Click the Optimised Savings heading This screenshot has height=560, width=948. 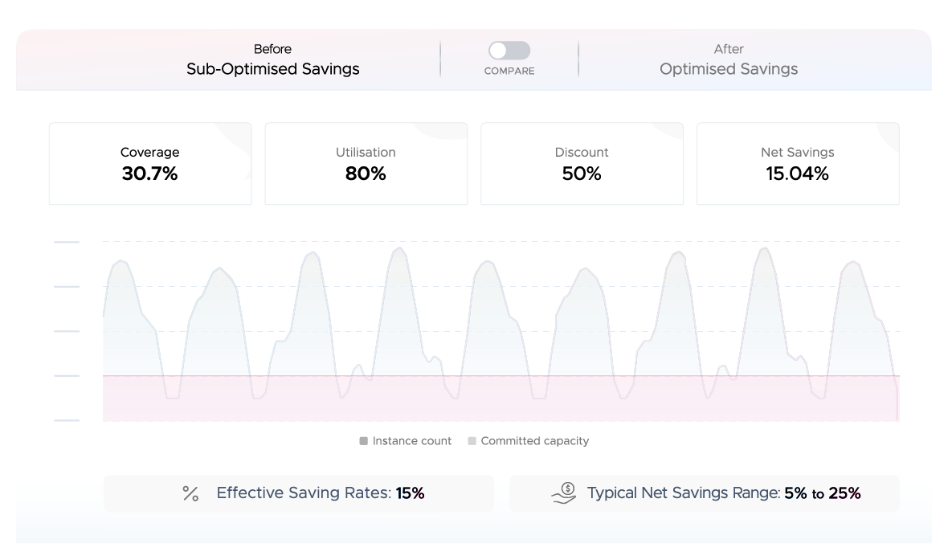pyautogui.click(x=729, y=69)
